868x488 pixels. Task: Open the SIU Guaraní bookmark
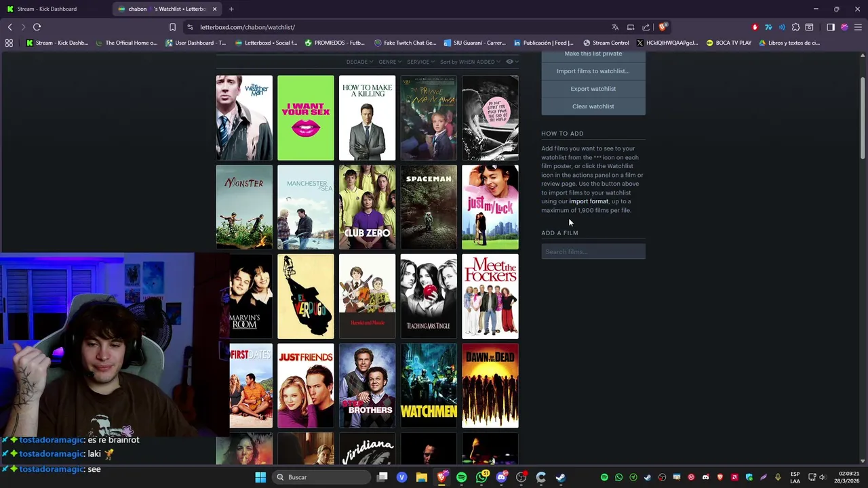(475, 43)
